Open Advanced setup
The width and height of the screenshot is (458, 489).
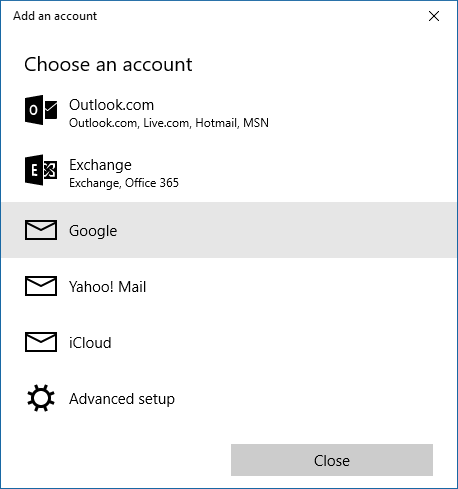pyautogui.click(x=229, y=398)
